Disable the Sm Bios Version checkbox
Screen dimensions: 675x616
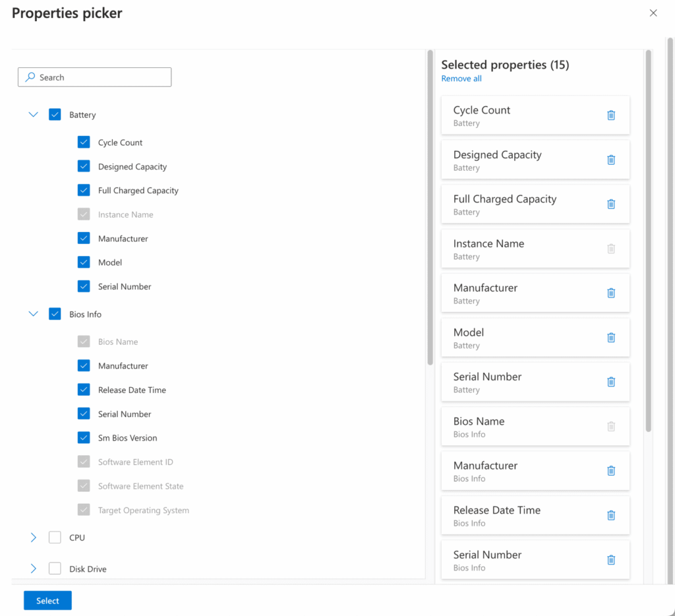click(83, 437)
